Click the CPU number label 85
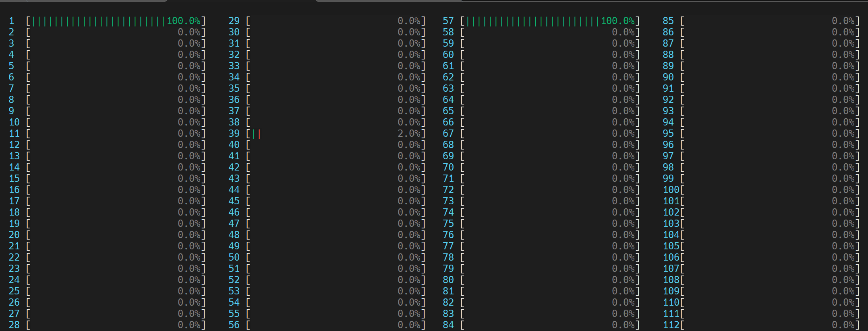The width and height of the screenshot is (868, 331). coord(668,21)
